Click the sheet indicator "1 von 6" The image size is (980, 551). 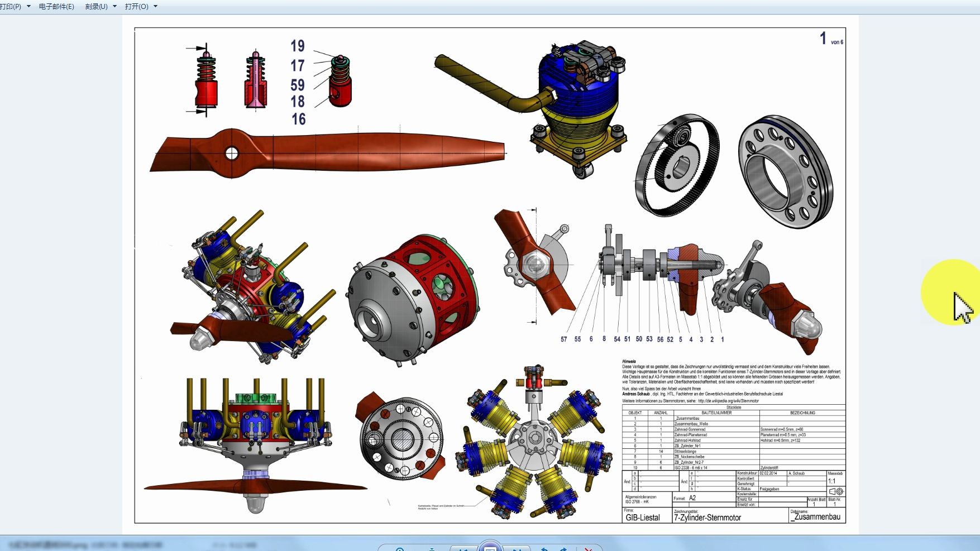coord(831,39)
